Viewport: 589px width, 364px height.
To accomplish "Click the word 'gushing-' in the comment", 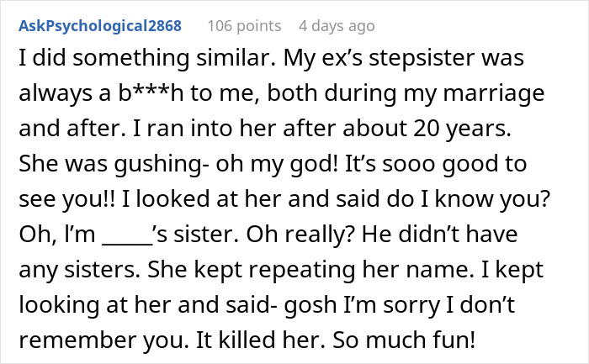I will click(x=162, y=164).
